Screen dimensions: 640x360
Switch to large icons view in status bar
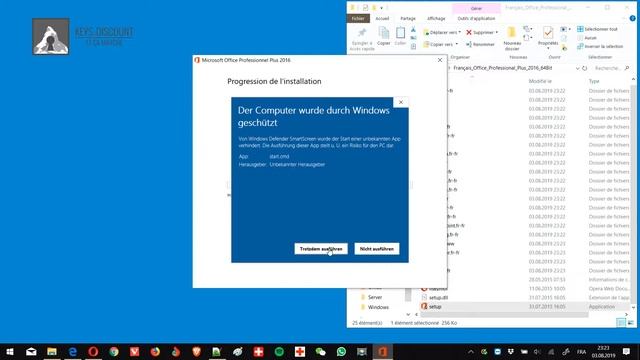point(631,322)
